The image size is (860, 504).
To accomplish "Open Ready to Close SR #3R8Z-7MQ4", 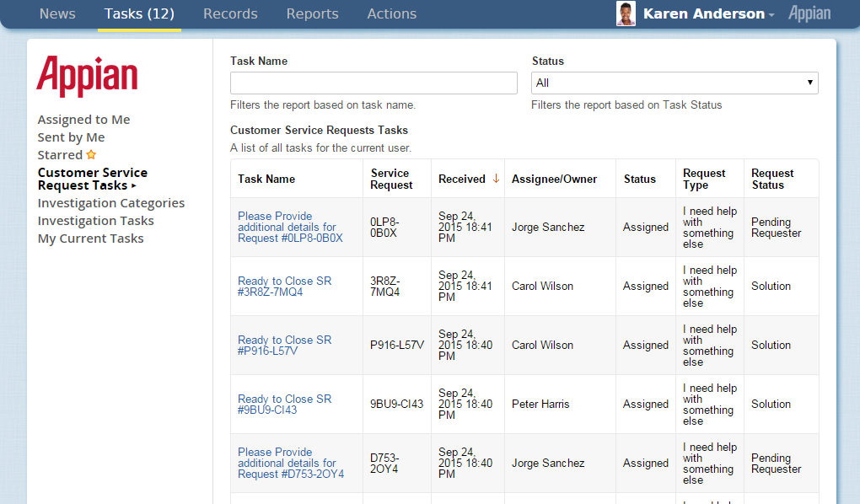I will tap(285, 287).
